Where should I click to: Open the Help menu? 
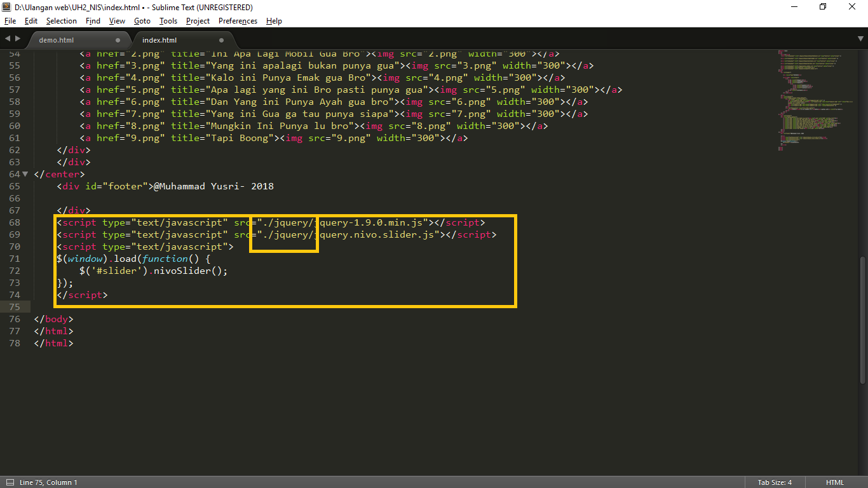(x=274, y=21)
